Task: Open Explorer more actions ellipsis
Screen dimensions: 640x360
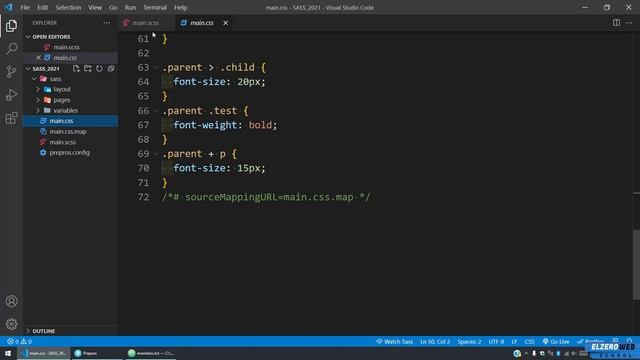Action: click(x=107, y=23)
